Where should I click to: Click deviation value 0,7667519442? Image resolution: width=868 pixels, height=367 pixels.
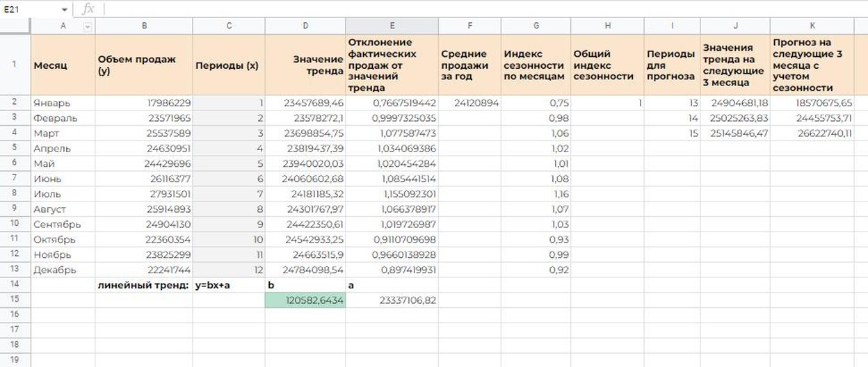click(x=392, y=103)
